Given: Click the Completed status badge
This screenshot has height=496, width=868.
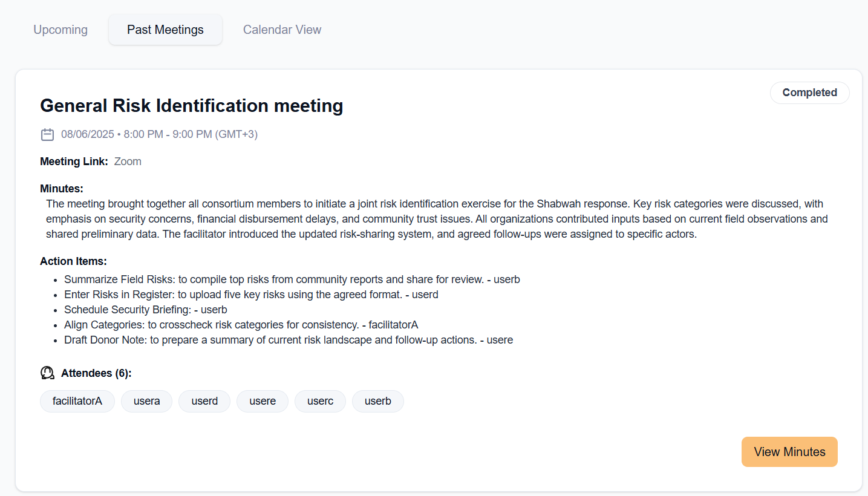Looking at the screenshot, I should [809, 93].
